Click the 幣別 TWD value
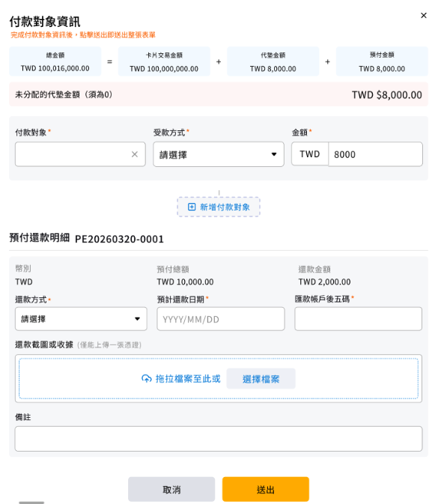 coord(24,282)
